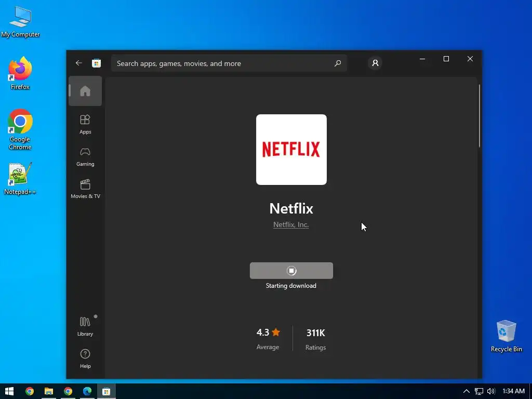Click the Netflix app logo thumbnail
The height and width of the screenshot is (399, 532).
(291, 150)
